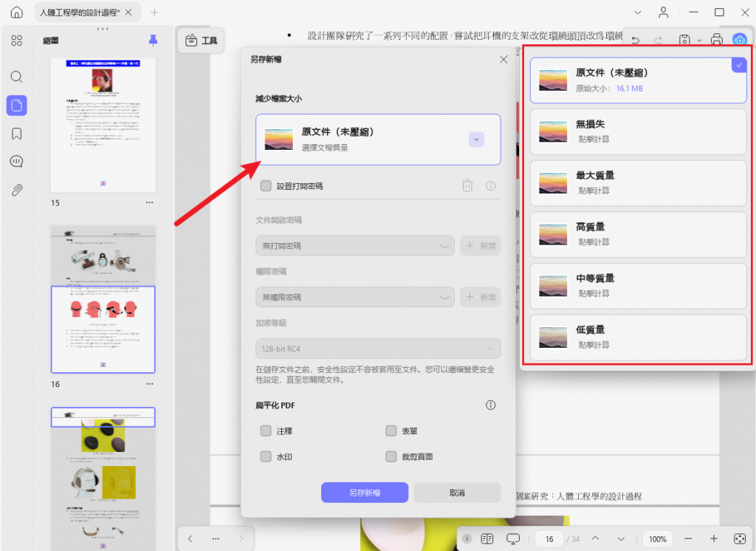Screen dimensions: 756x551
Task: Enable the 設置打開密碼 checkbox
Action: click(x=266, y=185)
